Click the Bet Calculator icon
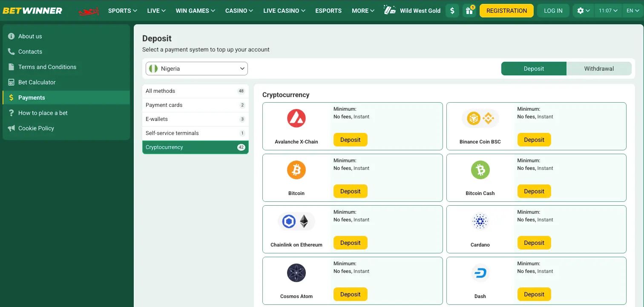This screenshot has height=307, width=644. point(11,82)
